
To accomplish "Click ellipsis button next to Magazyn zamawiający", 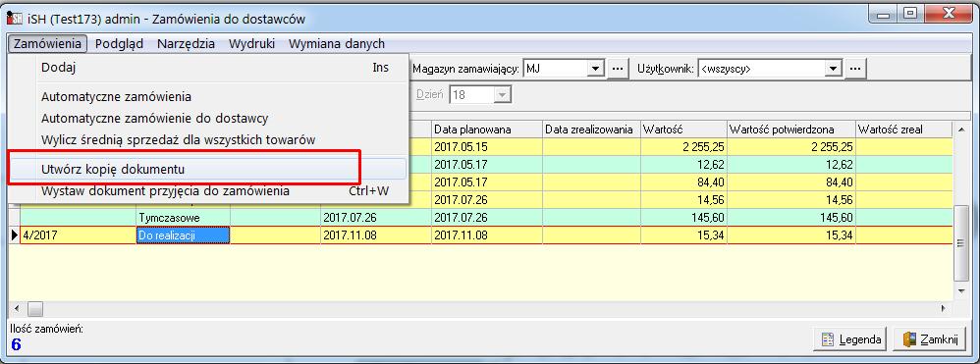I will point(618,69).
